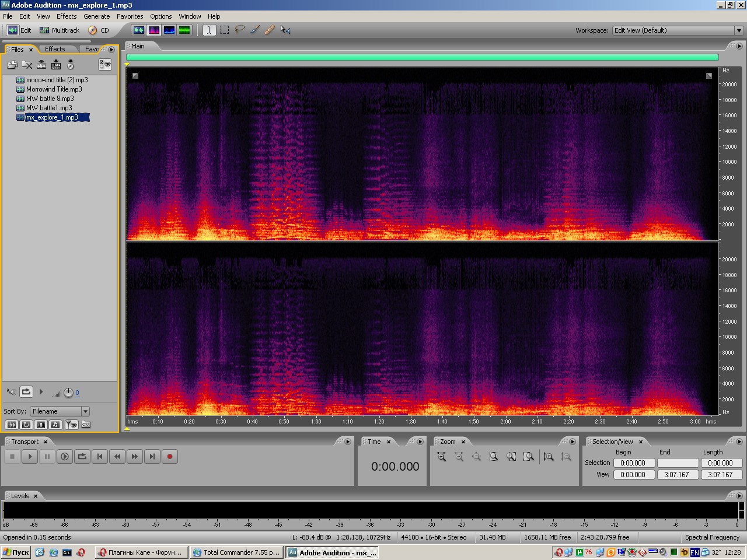The height and width of the screenshot is (560, 747).
Task: Open Total Commander from taskbar
Action: click(236, 552)
